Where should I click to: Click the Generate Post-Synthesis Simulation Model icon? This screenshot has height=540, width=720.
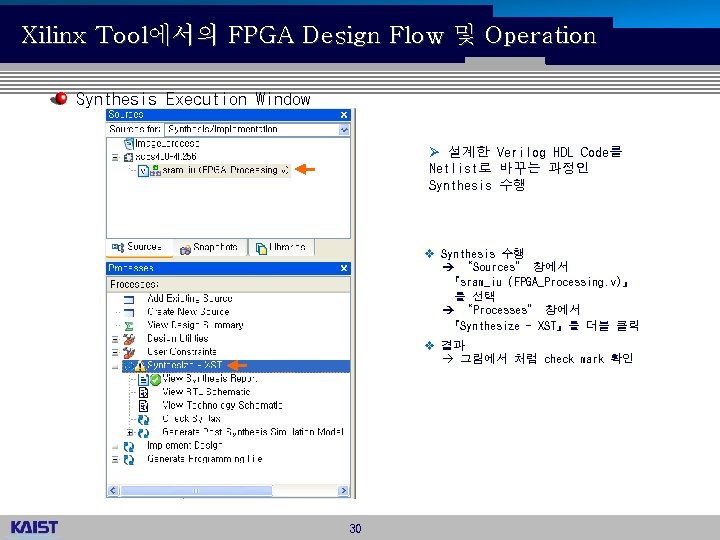pos(143,433)
